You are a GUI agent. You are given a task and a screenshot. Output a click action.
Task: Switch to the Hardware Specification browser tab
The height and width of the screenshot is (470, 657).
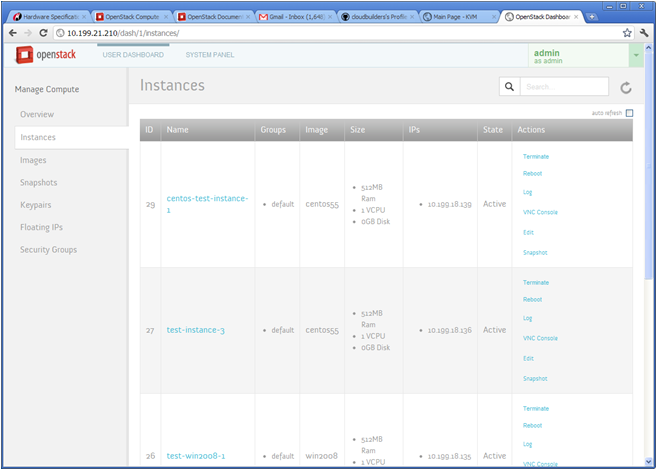click(x=47, y=17)
